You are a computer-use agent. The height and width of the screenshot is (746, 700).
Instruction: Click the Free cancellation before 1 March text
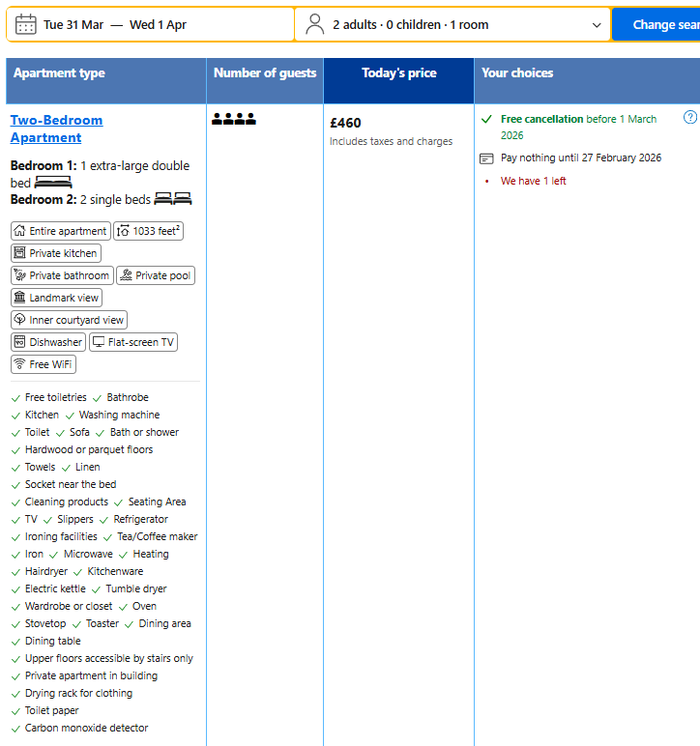(x=578, y=127)
